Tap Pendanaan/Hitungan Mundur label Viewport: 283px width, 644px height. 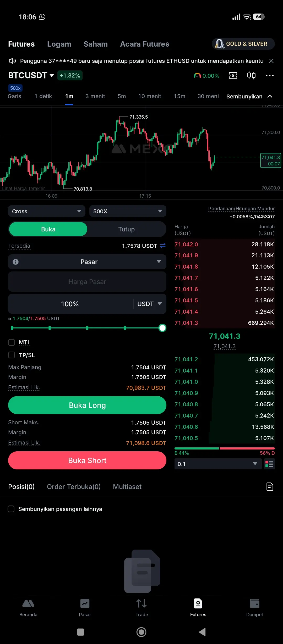[x=241, y=209]
